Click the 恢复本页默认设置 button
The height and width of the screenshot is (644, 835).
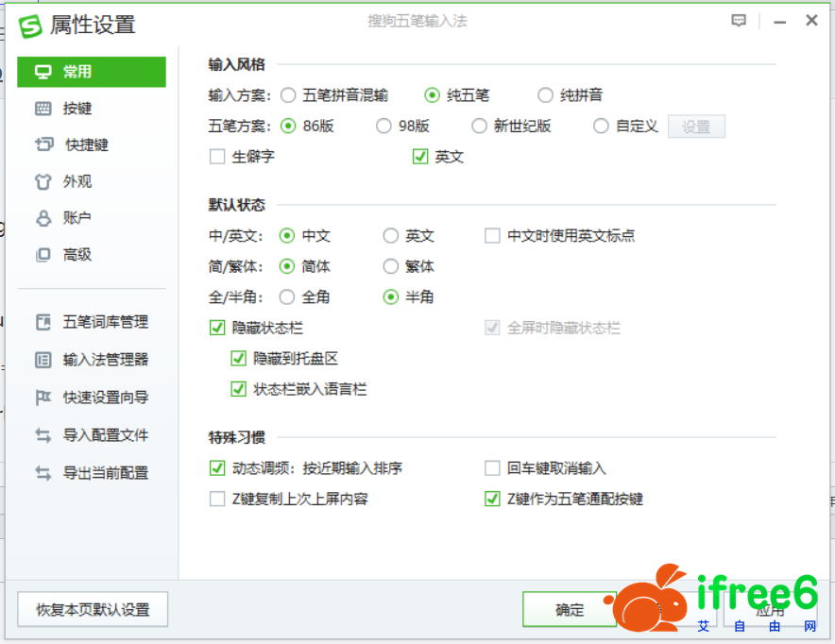93,610
